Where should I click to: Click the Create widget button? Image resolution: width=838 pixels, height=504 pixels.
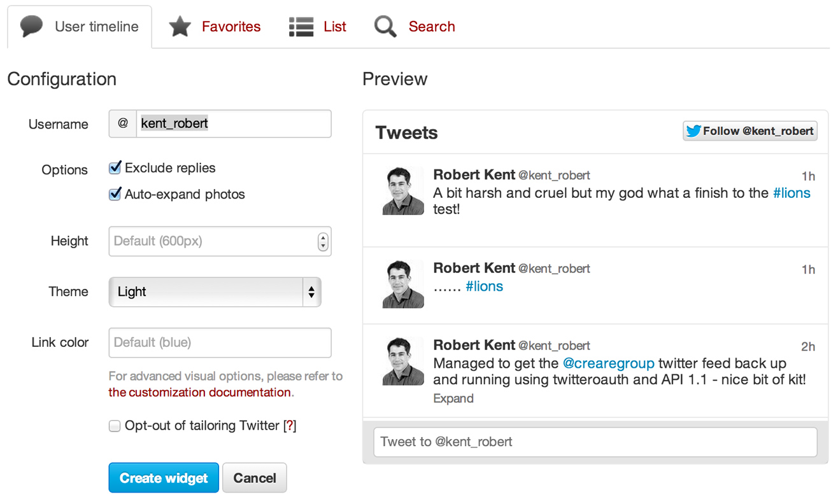164,478
